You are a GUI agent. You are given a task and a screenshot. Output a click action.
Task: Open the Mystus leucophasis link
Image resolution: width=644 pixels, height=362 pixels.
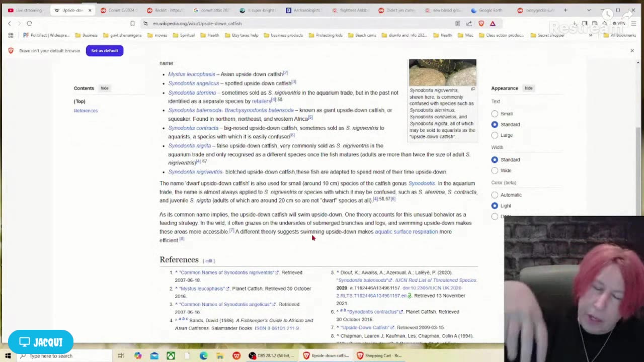pyautogui.click(x=191, y=74)
